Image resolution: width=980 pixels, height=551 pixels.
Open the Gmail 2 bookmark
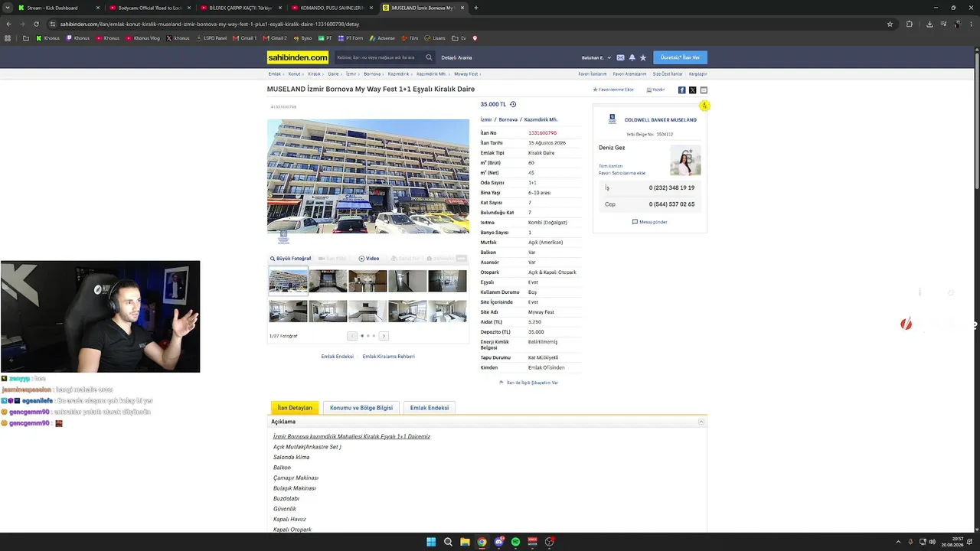point(276,38)
